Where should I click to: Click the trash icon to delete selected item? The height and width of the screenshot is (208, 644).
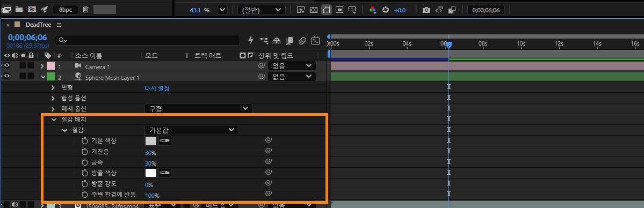[85, 9]
